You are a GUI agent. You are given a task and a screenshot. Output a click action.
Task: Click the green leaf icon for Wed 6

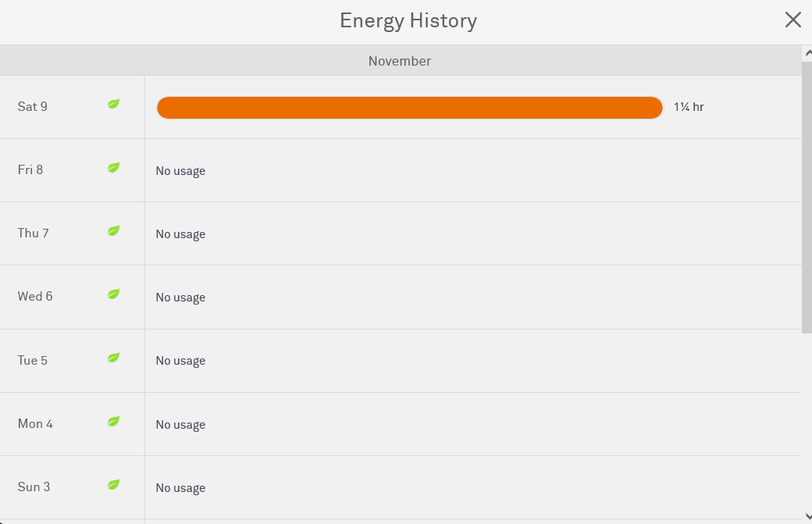tap(113, 294)
